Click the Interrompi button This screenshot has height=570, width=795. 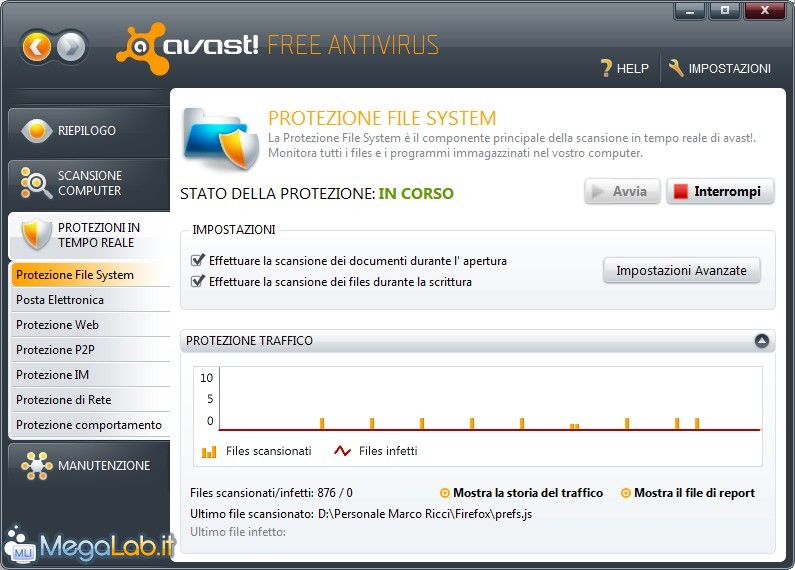tap(720, 191)
